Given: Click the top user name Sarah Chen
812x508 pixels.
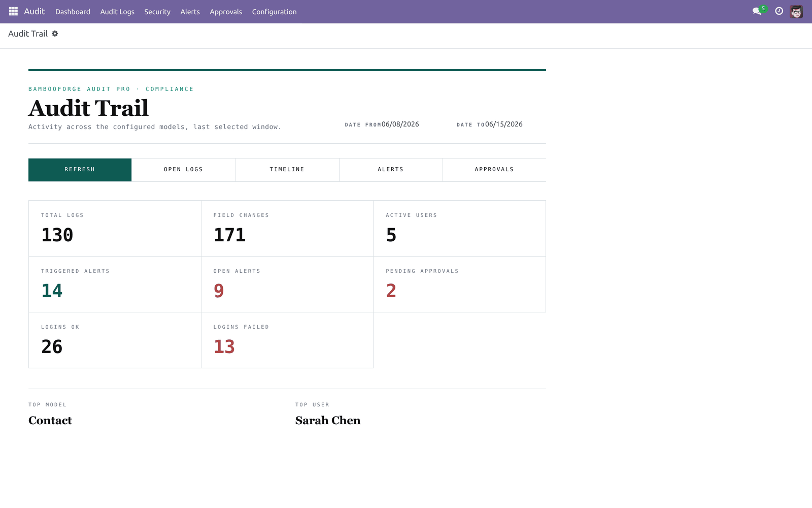Looking at the screenshot, I should pyautogui.click(x=328, y=421).
